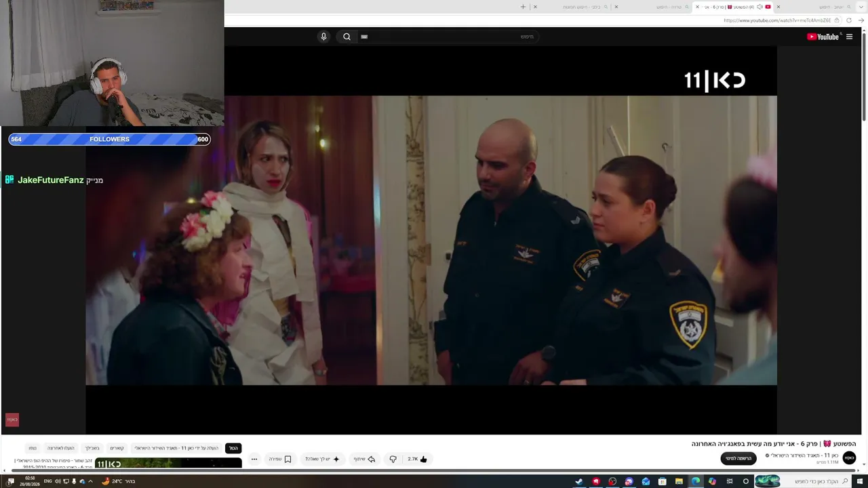Select the נצפו filter chip
The width and height of the screenshot is (868, 488).
33,448
